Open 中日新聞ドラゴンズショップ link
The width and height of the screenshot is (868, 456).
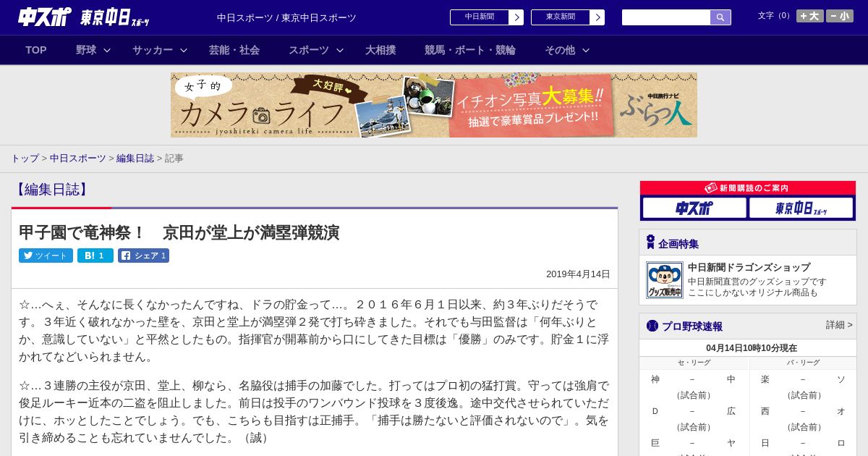click(749, 267)
